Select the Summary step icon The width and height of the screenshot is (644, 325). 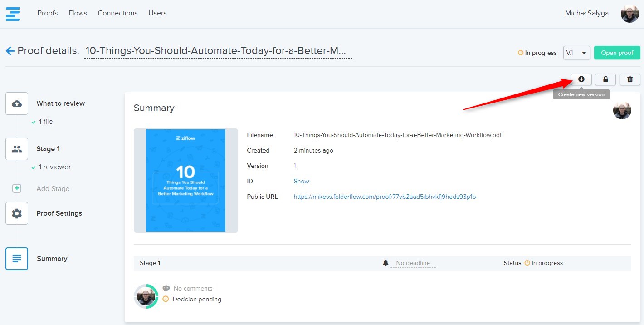pos(17,259)
